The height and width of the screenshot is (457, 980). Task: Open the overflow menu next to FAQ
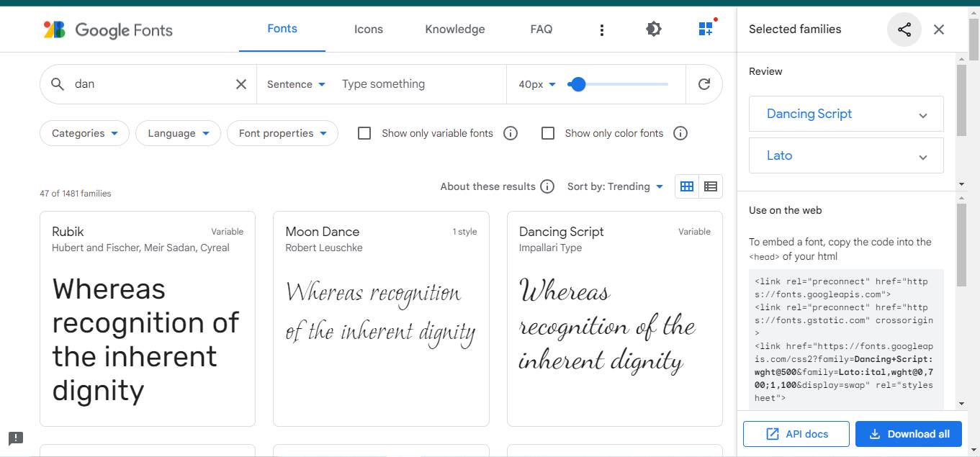pyautogui.click(x=602, y=29)
